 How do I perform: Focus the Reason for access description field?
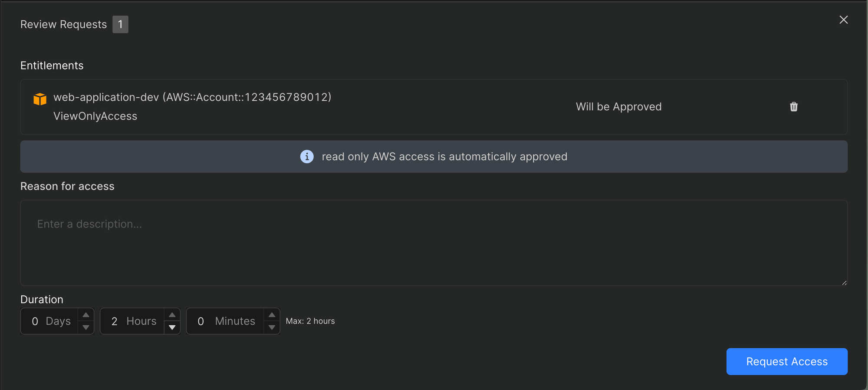[434, 243]
